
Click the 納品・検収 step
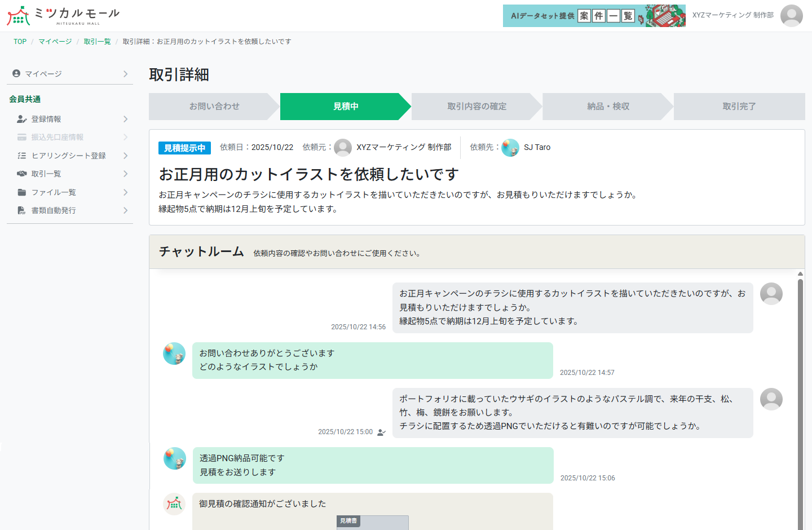(605, 107)
